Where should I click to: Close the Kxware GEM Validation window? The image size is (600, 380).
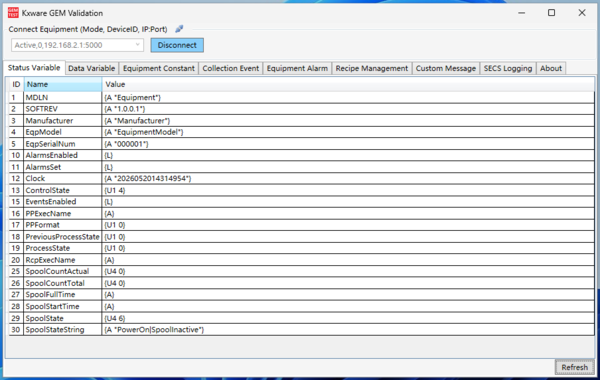tap(582, 13)
